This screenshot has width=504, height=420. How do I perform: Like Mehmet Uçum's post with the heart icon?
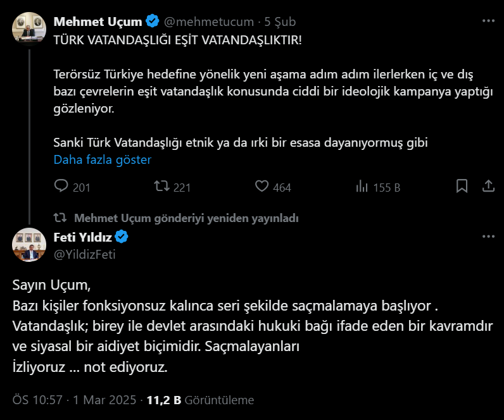[262, 187]
